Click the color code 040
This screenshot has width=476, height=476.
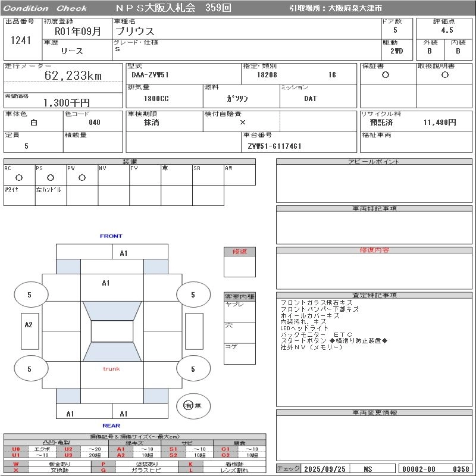(95, 123)
